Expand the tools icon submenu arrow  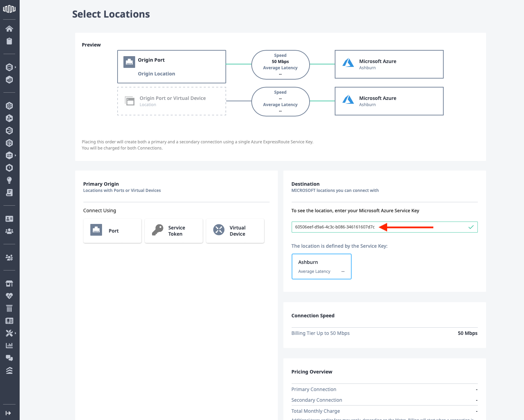[16, 333]
